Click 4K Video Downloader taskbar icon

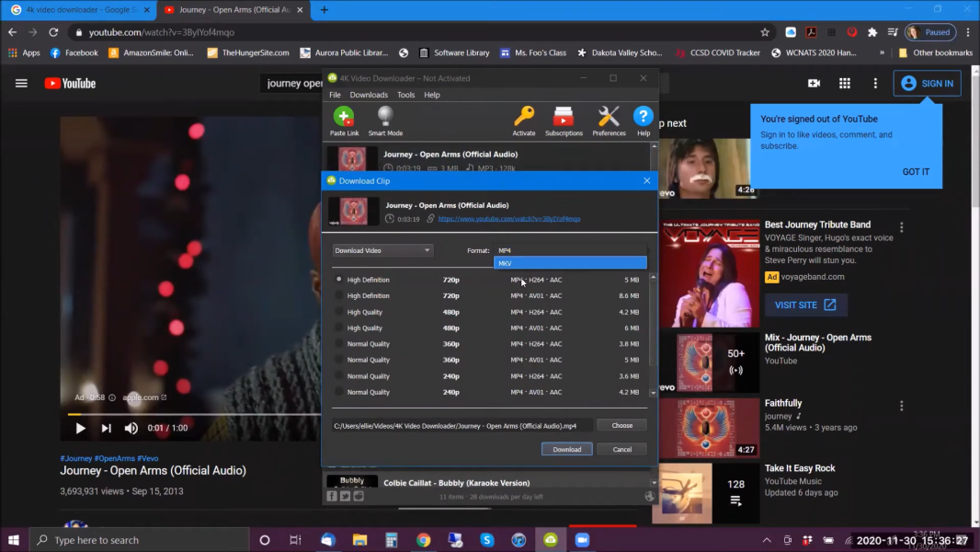point(551,540)
